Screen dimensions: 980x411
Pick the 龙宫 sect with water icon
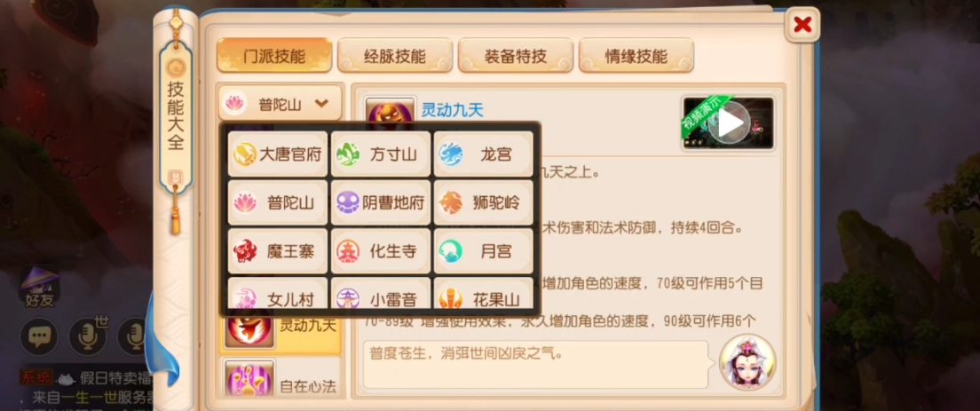484,154
